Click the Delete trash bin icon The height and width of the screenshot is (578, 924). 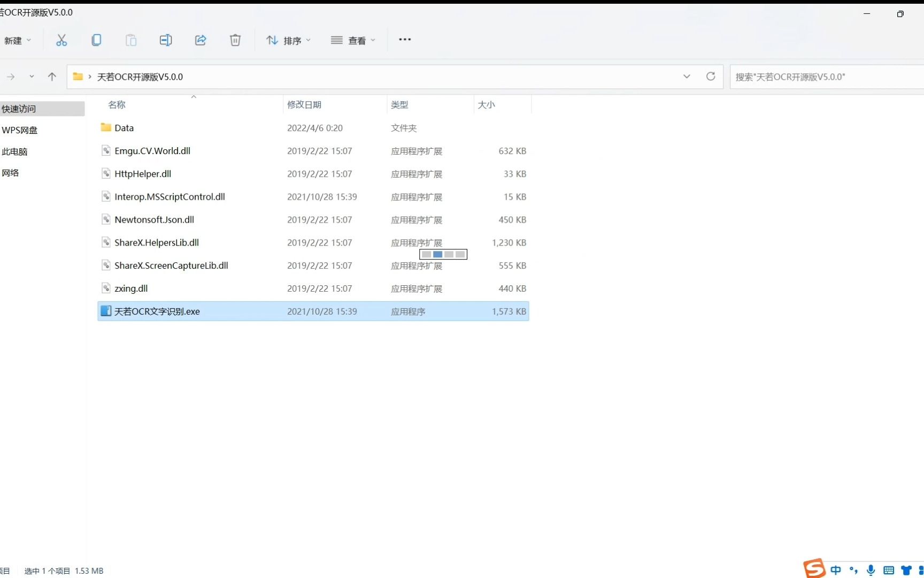[x=235, y=40]
